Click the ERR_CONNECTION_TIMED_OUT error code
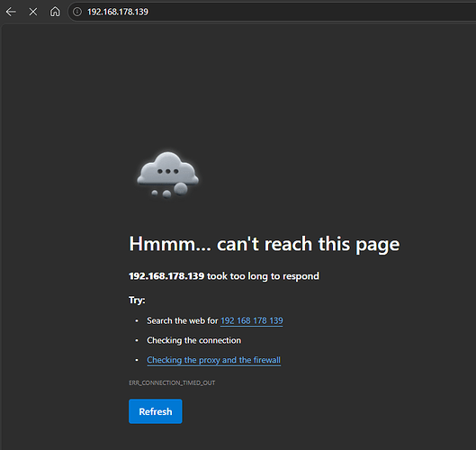Viewport: 476px width, 450px height. 172,382
